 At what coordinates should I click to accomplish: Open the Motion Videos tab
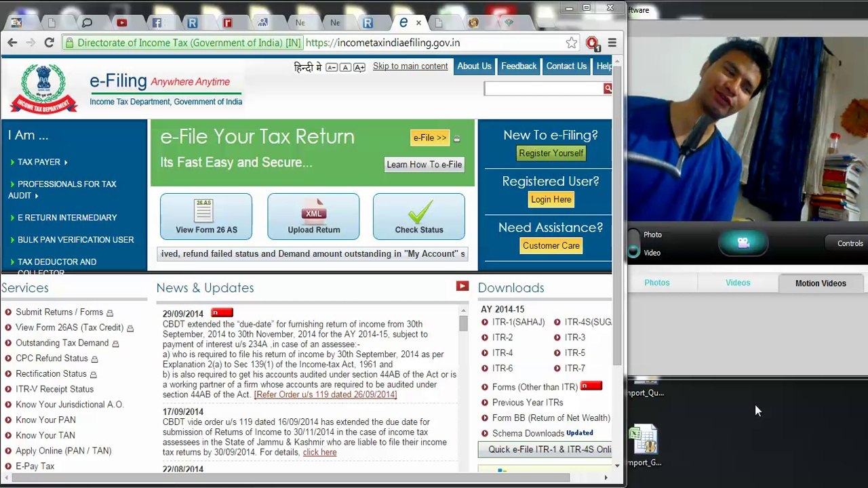coord(821,283)
